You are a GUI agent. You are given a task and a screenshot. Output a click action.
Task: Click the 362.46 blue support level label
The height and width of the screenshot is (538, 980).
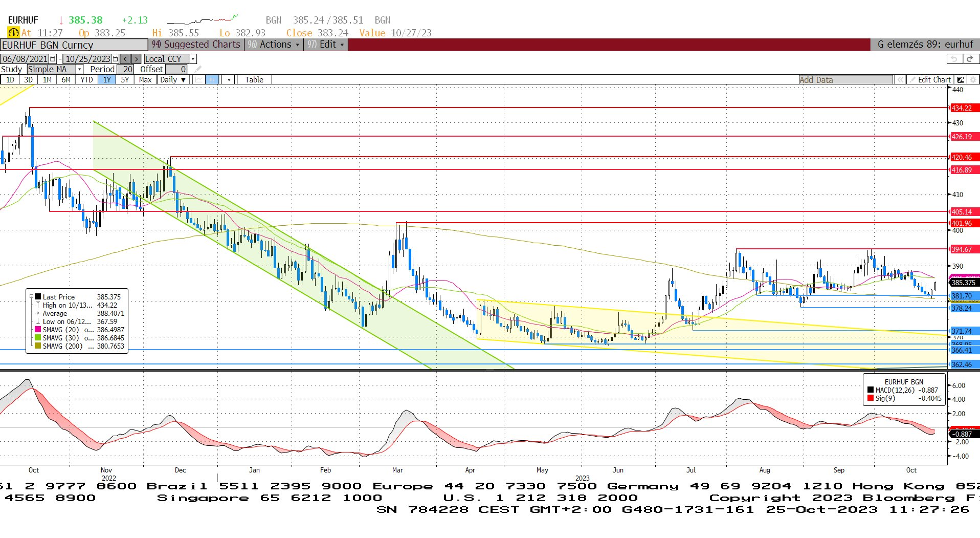964,364
